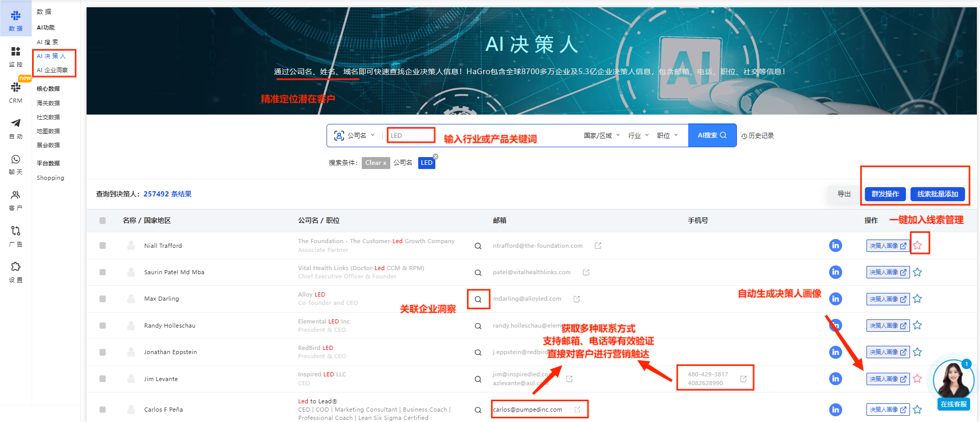Open LinkedIn profile for Jonathan Eppstein
The width and height of the screenshot is (980, 422).
click(835, 352)
